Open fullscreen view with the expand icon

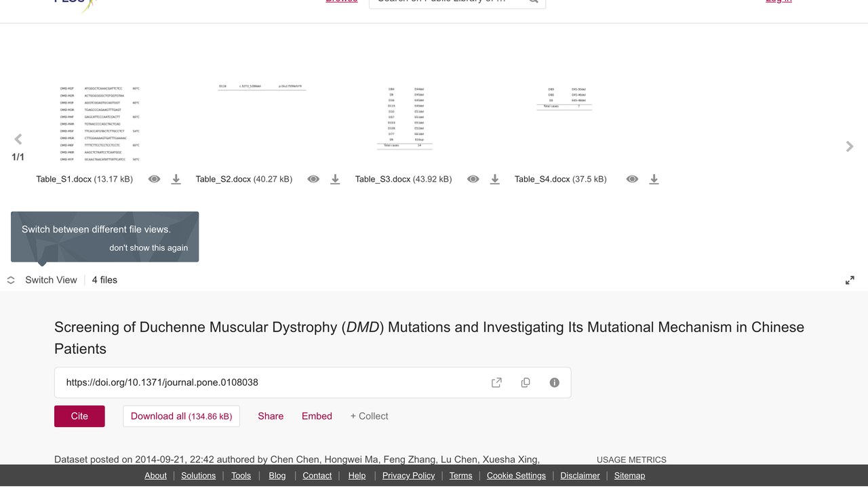click(850, 280)
